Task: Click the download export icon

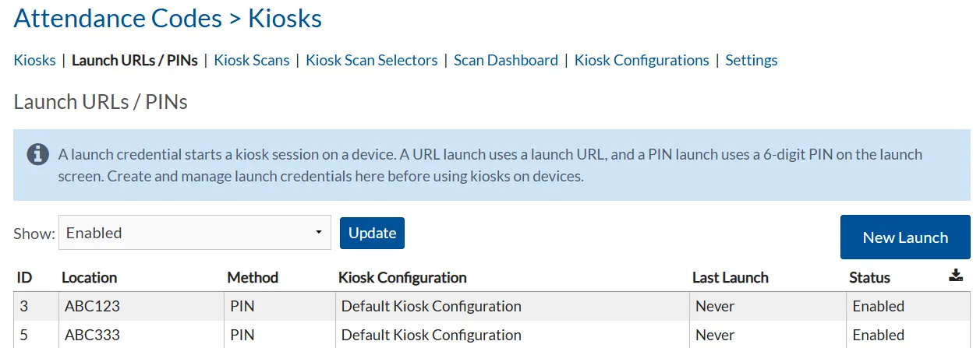Action: point(955,276)
